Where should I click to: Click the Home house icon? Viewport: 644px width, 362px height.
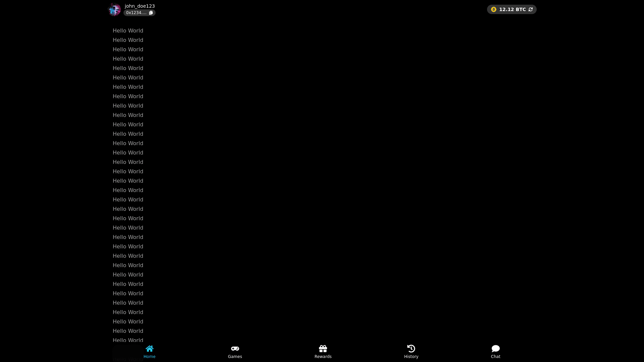[150, 349]
